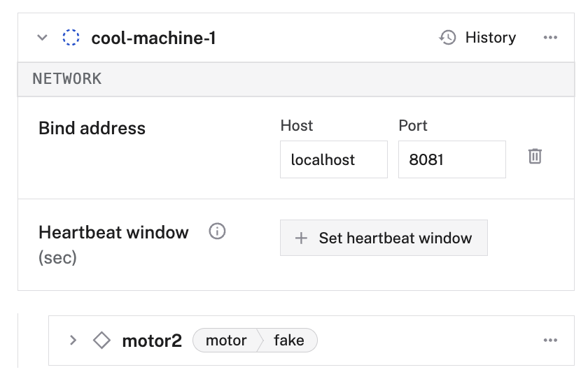This screenshot has height=379, width=588.
Task: Open motor2 more options menu
Action: 550,341
